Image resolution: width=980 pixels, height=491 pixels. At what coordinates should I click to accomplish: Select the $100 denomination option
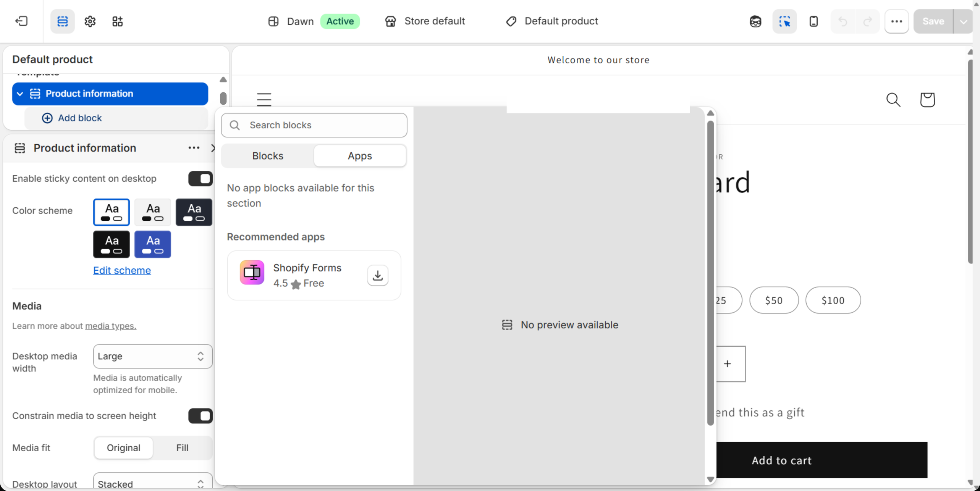pos(833,300)
